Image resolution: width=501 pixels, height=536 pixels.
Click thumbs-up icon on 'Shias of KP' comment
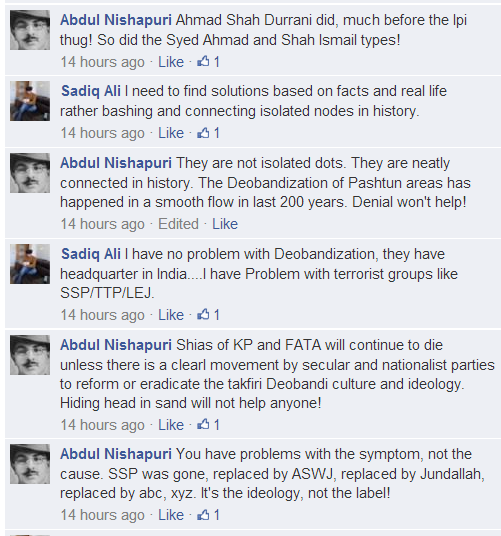203,425
